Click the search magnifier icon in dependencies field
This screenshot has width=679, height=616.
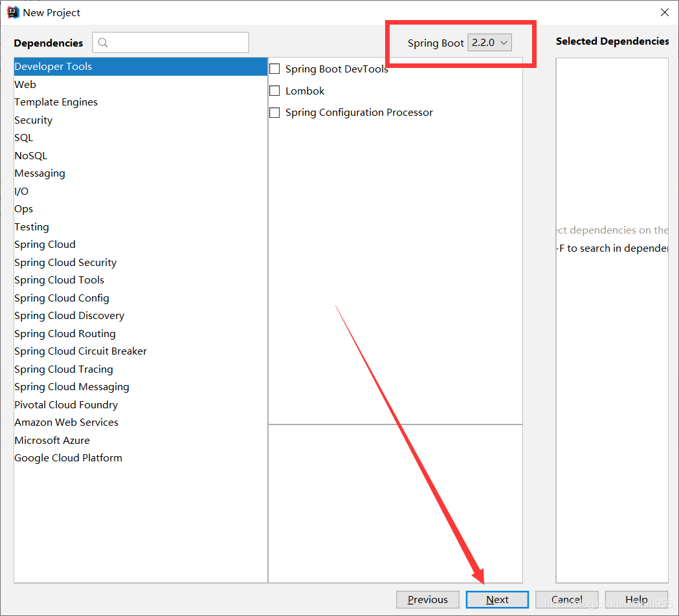click(103, 43)
